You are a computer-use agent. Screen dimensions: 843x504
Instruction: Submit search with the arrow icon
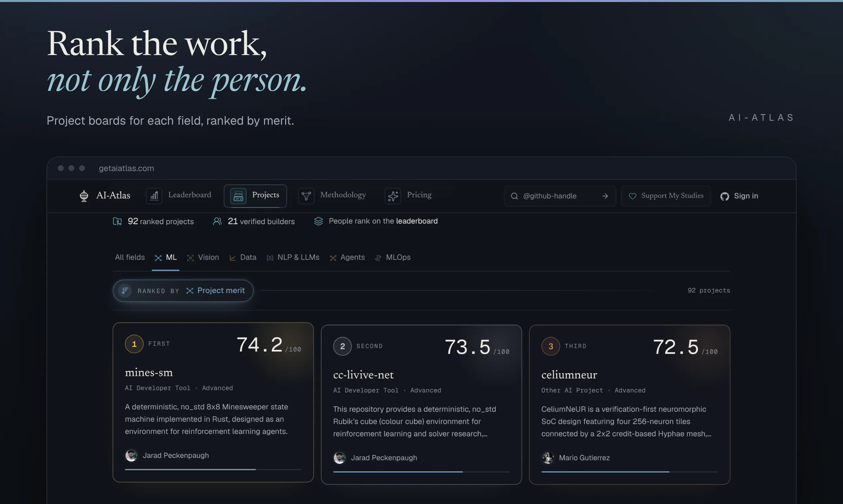(x=605, y=196)
